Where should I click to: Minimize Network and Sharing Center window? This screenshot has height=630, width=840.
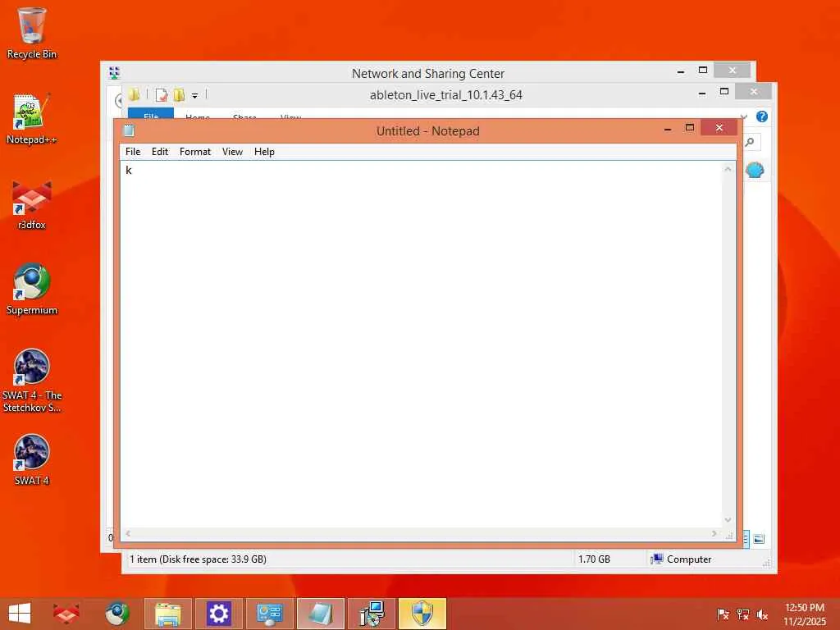[x=680, y=71]
